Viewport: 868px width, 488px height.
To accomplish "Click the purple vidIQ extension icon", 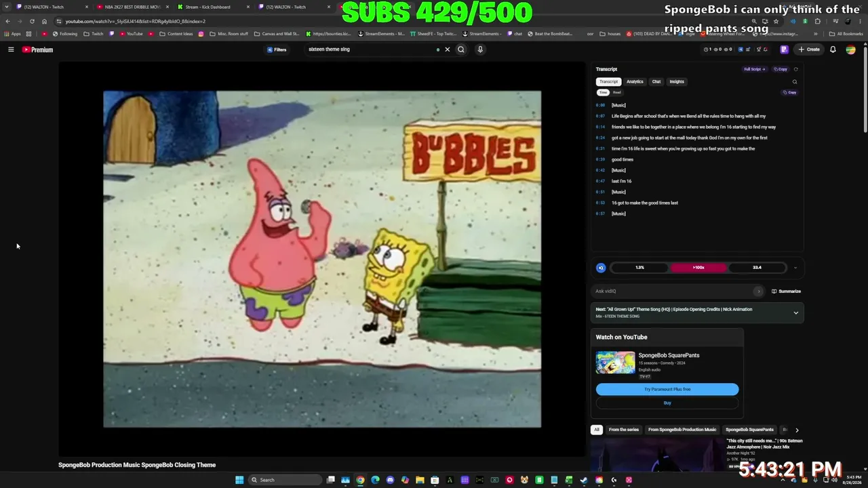I will point(784,49).
